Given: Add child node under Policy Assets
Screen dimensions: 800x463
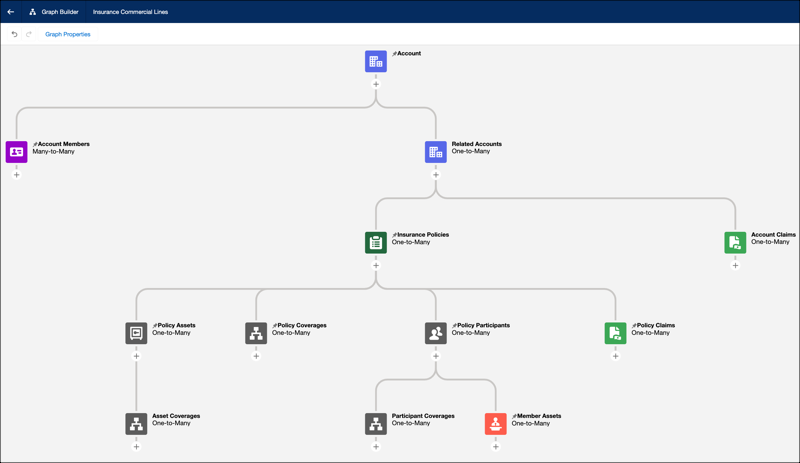Looking at the screenshot, I should [x=136, y=356].
